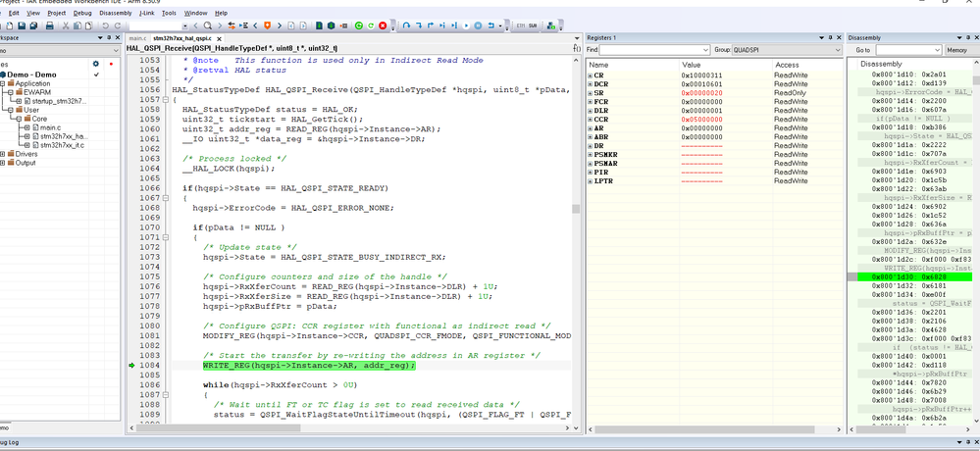
Task: Open the function list f() button
Action: click(x=577, y=48)
